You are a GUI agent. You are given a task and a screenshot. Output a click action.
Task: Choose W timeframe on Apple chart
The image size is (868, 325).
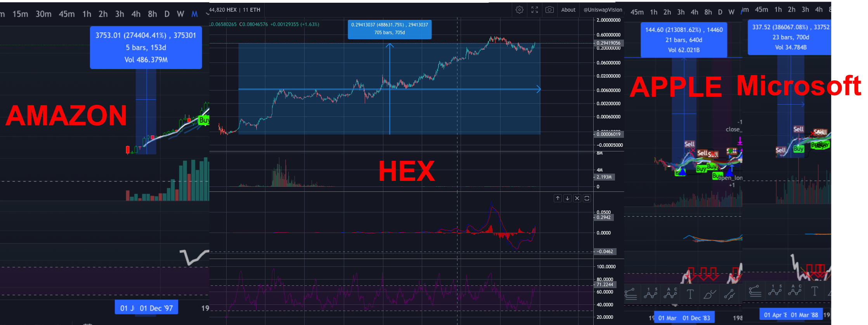coord(731,12)
